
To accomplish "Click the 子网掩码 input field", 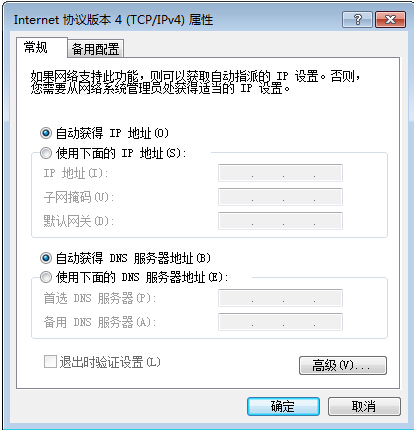I will (x=280, y=197).
